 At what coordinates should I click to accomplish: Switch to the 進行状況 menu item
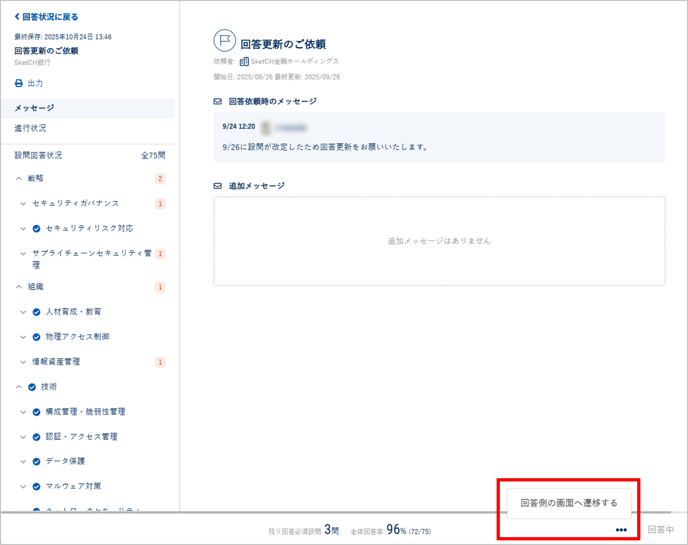point(30,129)
